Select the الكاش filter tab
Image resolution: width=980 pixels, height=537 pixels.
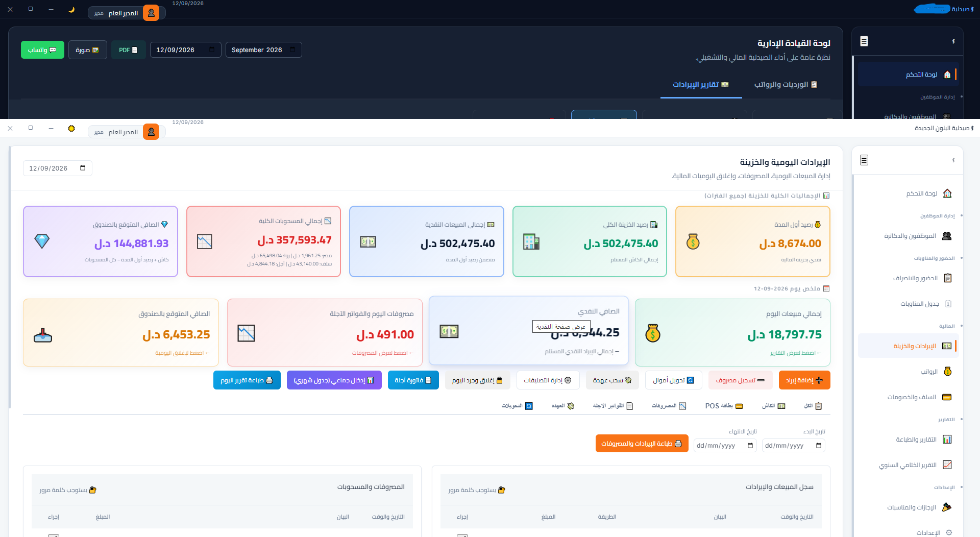pyautogui.click(x=774, y=406)
